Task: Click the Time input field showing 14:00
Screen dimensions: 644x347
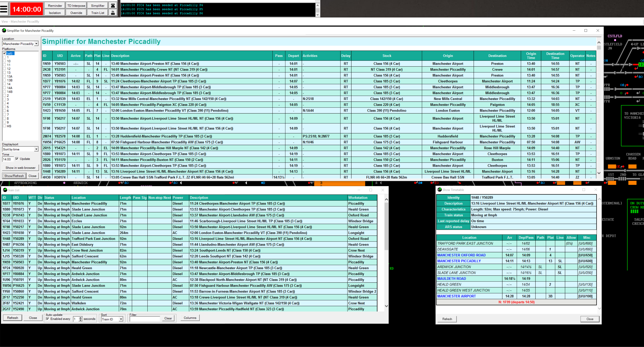Action: [8, 159]
